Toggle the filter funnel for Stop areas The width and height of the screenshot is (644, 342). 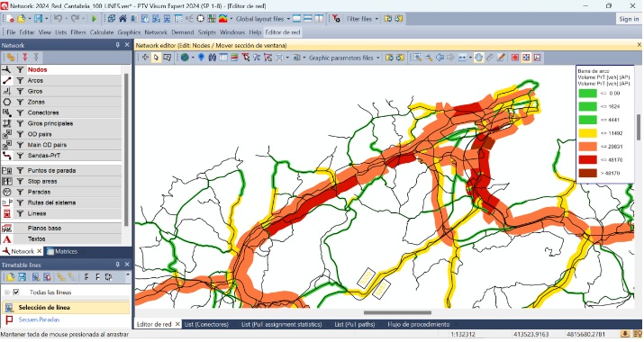[20, 181]
